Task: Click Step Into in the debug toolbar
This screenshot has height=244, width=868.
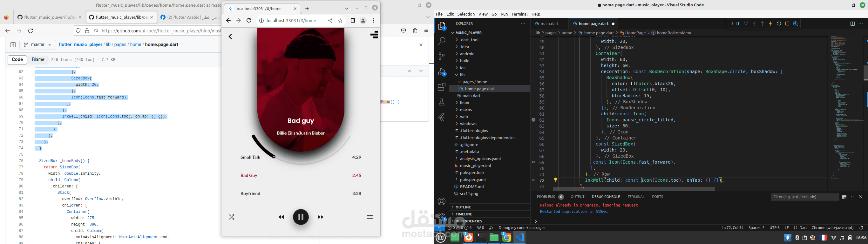Action: coord(754,24)
